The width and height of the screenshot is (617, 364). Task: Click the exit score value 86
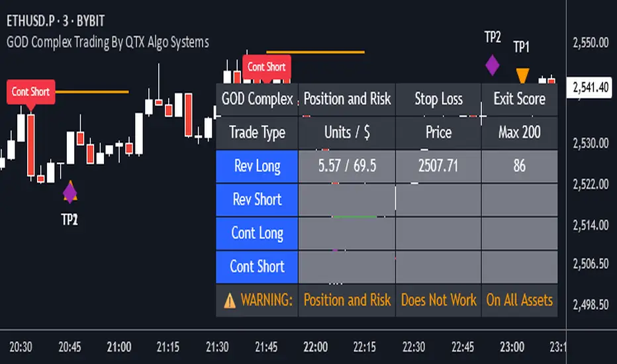tap(519, 165)
